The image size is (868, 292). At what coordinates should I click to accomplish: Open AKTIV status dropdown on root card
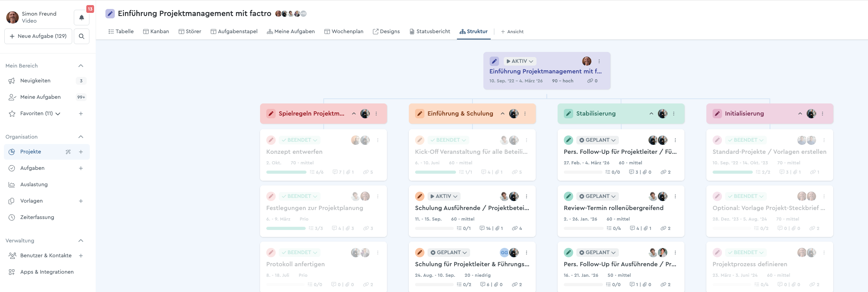520,61
